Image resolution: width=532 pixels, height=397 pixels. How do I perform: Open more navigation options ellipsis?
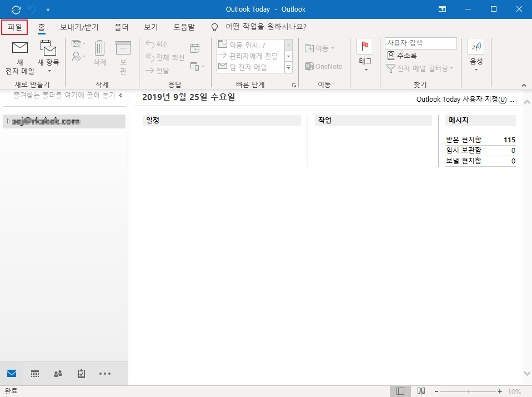click(x=105, y=374)
